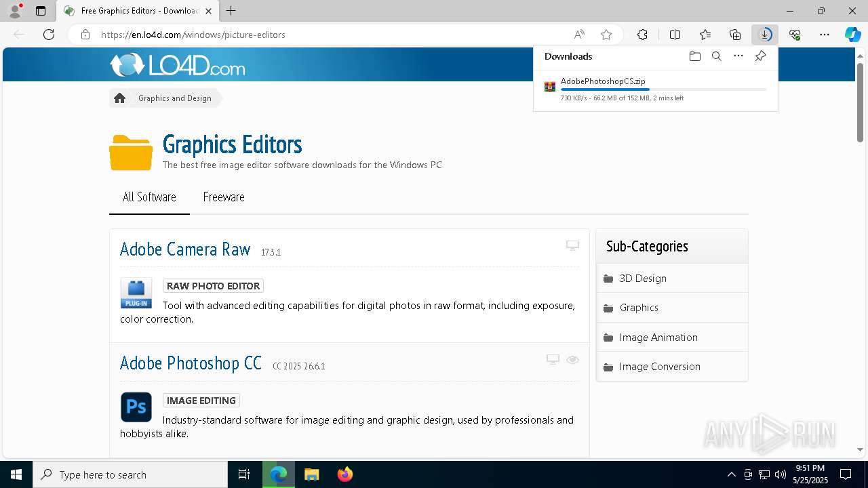Open File Explorer from taskbar

[x=311, y=474]
